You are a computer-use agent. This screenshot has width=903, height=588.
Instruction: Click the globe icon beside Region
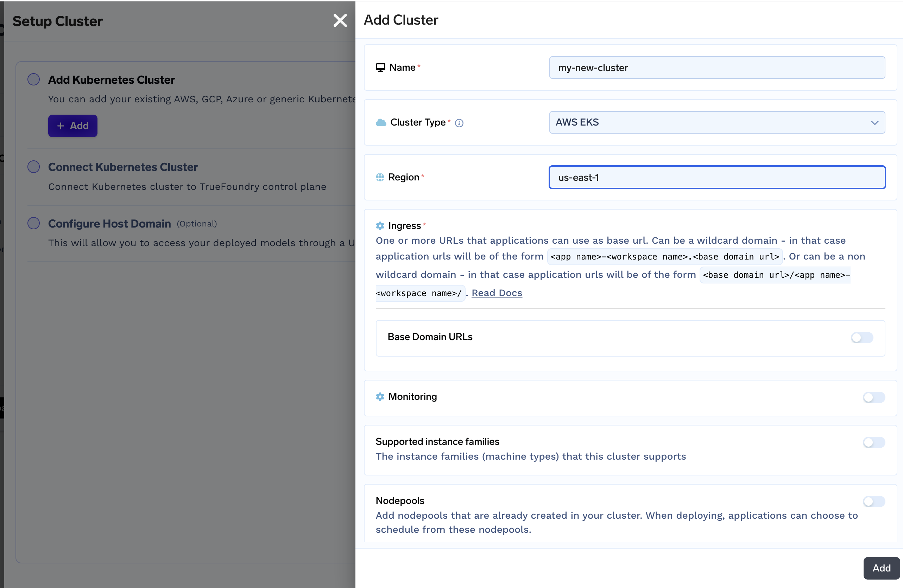click(x=380, y=178)
